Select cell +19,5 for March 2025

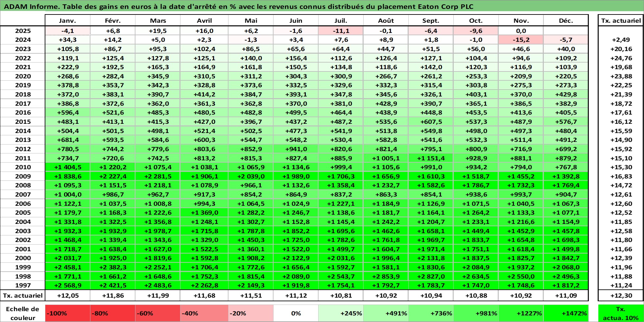tap(158, 31)
